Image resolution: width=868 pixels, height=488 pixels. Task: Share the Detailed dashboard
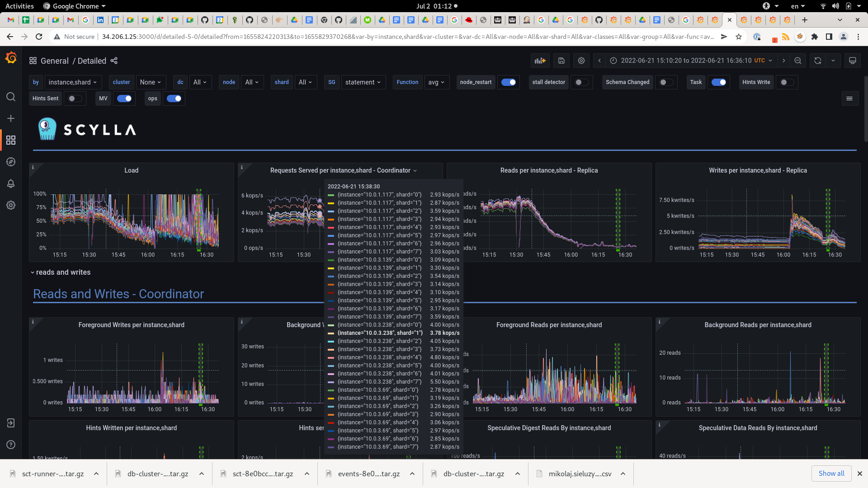[x=114, y=61]
